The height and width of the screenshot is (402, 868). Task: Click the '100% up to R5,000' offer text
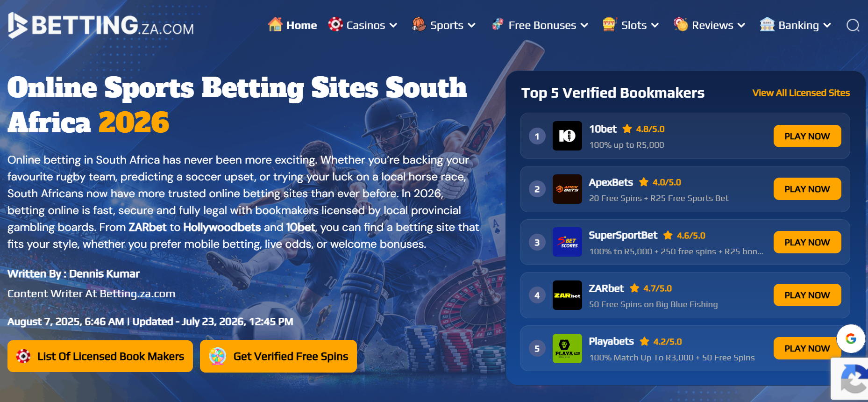click(626, 145)
